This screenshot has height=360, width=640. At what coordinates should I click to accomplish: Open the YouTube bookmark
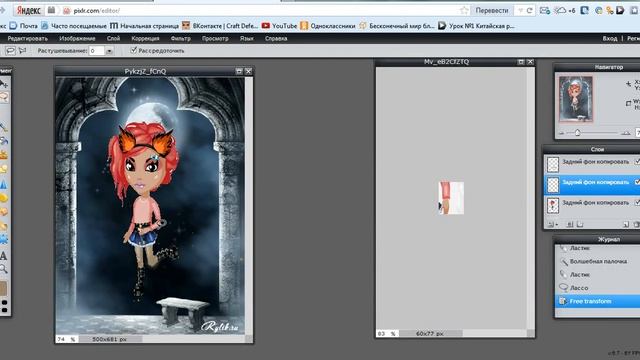280,26
